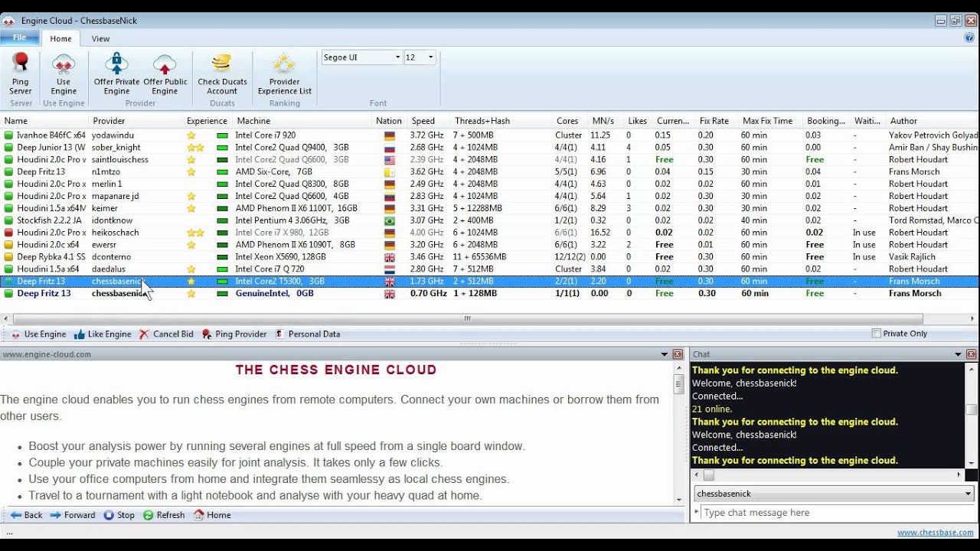Expand the Chat pane options arrow
Image resolution: width=980 pixels, height=551 pixels.
click(958, 354)
